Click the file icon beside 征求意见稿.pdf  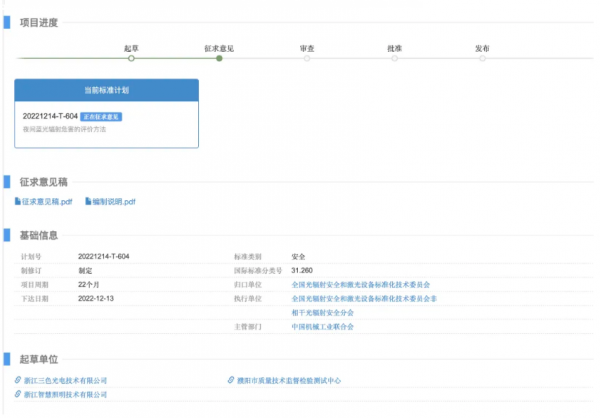pyautogui.click(x=18, y=201)
